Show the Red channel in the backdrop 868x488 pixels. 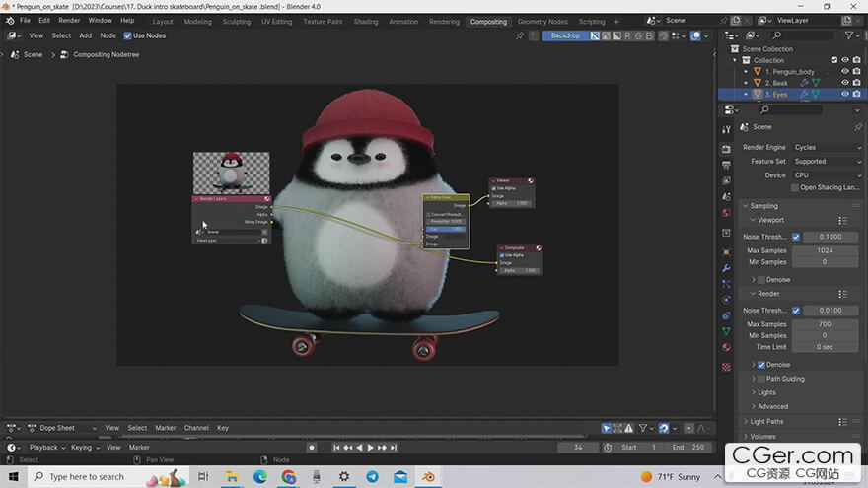click(627, 35)
